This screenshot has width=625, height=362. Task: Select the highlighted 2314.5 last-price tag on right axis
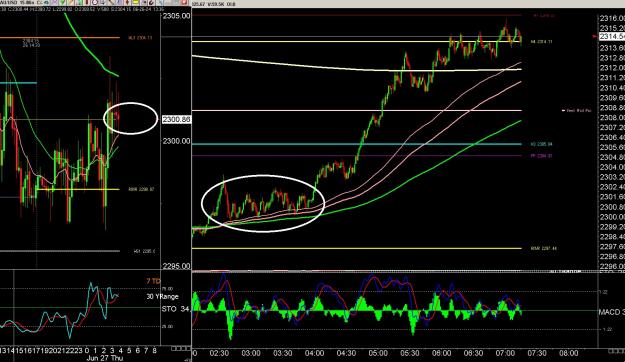click(612, 36)
